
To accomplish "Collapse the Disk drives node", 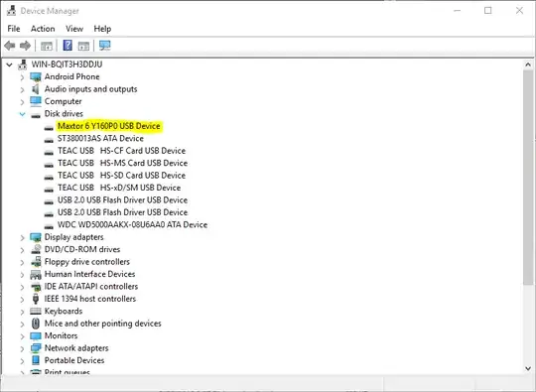I will pos(22,114).
